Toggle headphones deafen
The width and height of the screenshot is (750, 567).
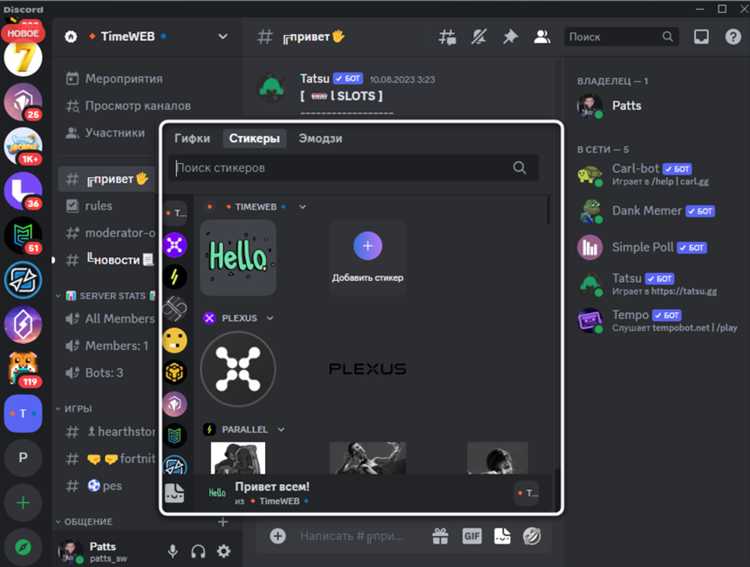(198, 551)
